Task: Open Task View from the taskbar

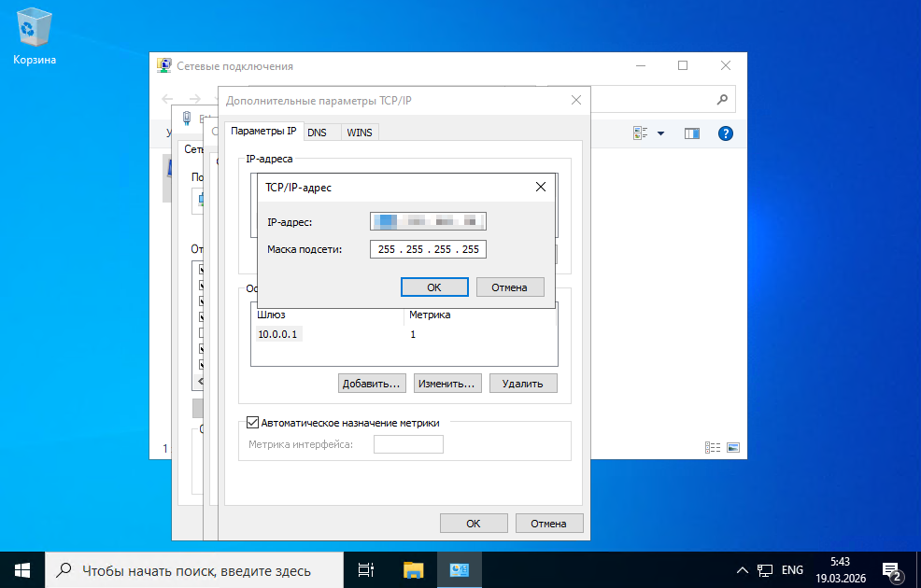Action: 366,569
